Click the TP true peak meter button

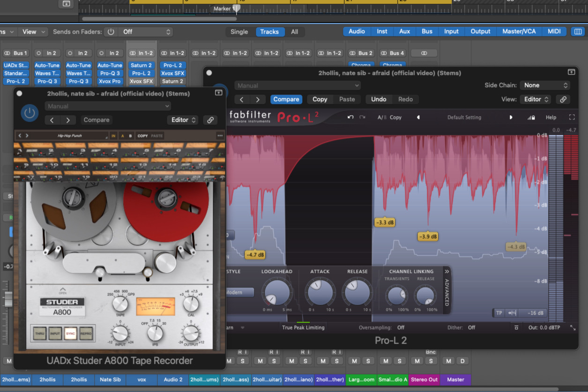[499, 313]
